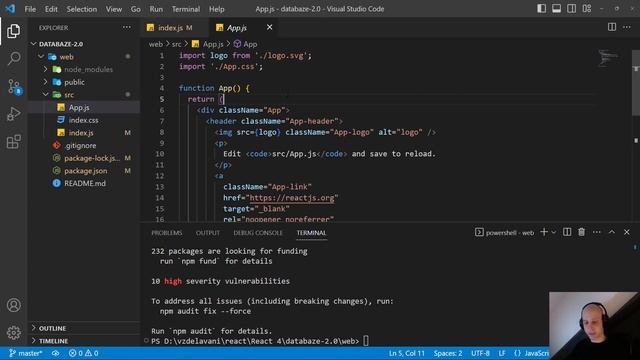Open the Run menu
This screenshot has height=360, width=640.
tap(156, 9)
